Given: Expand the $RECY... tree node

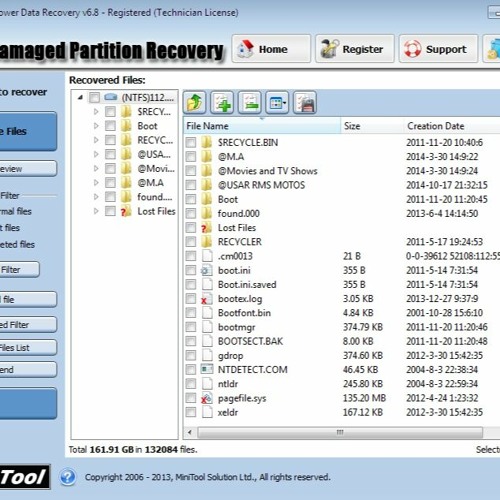Looking at the screenshot, I should click(96, 112).
